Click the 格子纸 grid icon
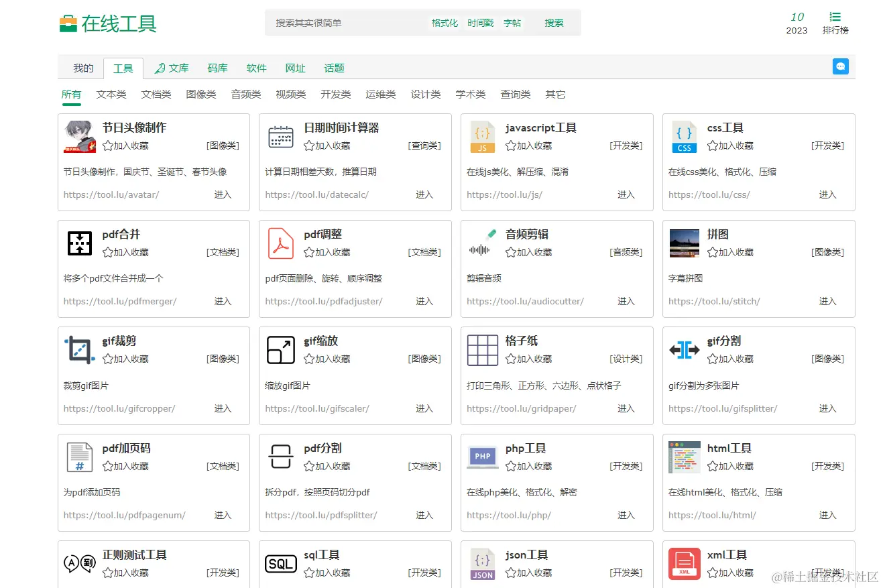The height and width of the screenshot is (588, 883). point(483,349)
